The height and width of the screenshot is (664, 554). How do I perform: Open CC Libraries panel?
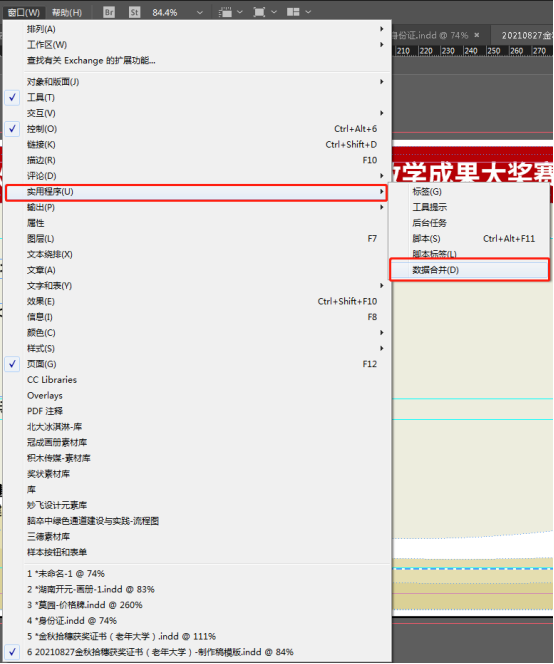197,379
